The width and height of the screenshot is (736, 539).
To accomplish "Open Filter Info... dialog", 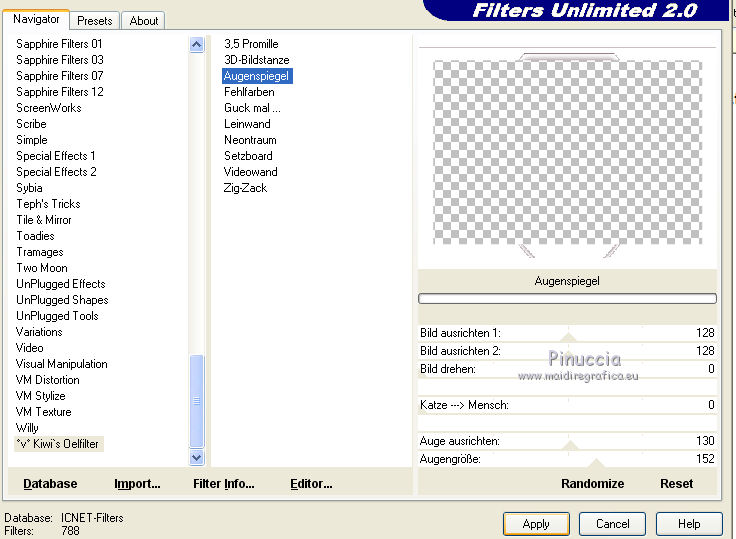I will [223, 484].
